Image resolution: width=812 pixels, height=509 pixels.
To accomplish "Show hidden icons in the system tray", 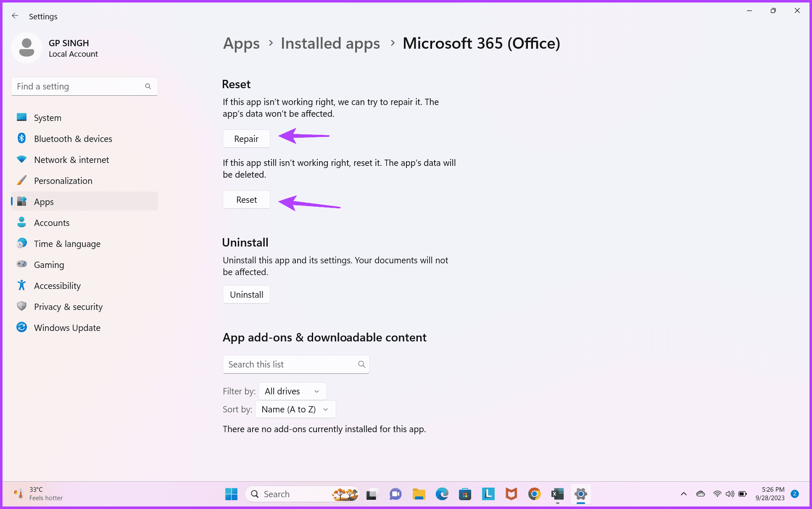I will click(x=684, y=494).
